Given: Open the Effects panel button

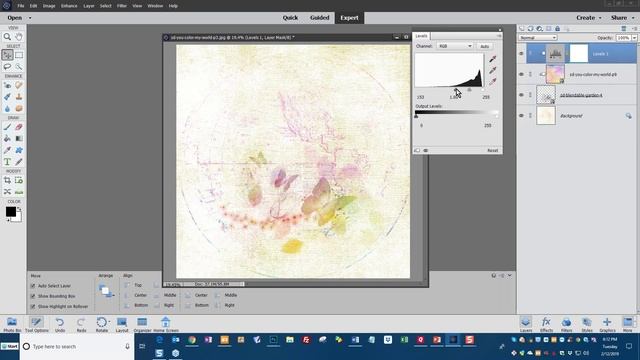Looking at the screenshot, I should click(x=546, y=324).
